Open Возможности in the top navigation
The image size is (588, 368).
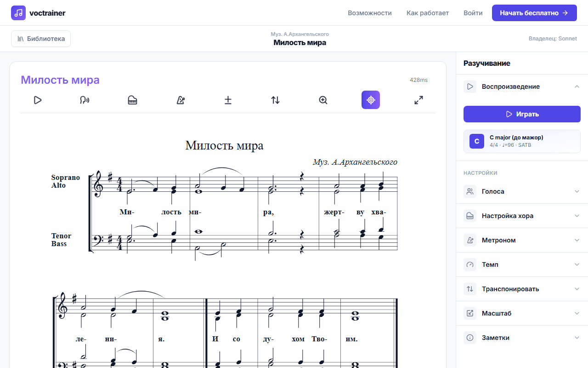[x=370, y=13]
